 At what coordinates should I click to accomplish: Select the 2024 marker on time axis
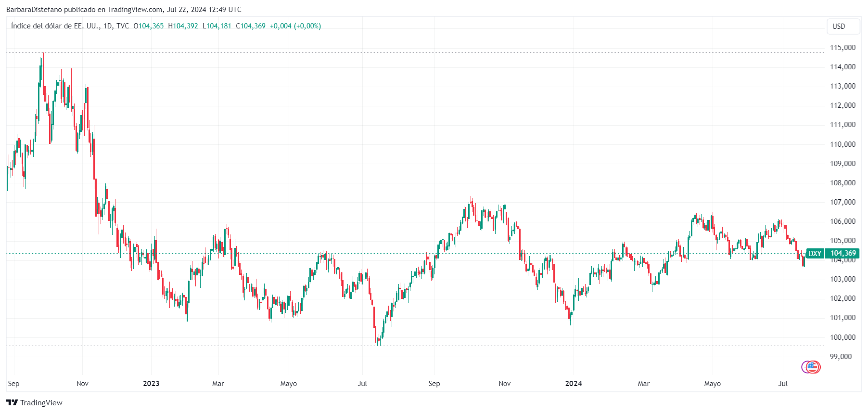pyautogui.click(x=574, y=384)
